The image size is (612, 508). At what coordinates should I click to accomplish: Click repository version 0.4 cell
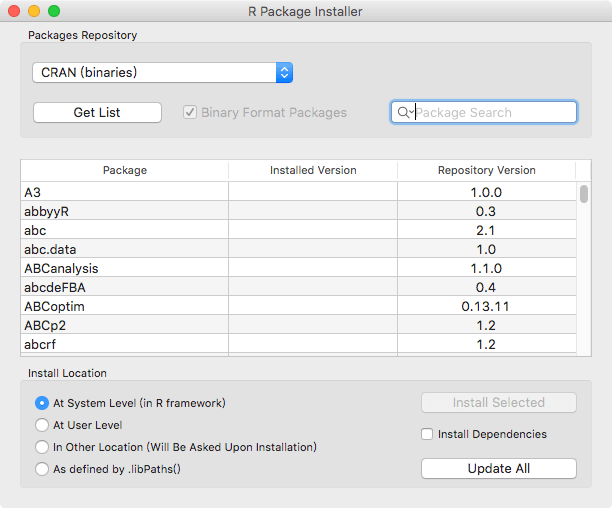pos(486,288)
